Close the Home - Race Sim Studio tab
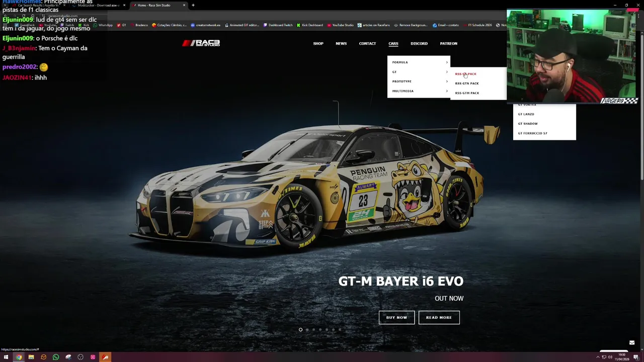The height and width of the screenshot is (362, 644). pyautogui.click(x=184, y=5)
